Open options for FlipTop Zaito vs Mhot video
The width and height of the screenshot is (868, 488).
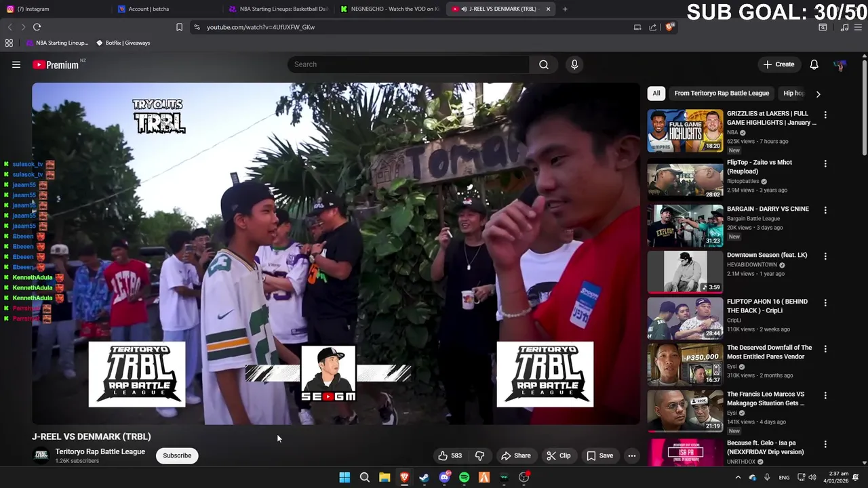[825, 163]
